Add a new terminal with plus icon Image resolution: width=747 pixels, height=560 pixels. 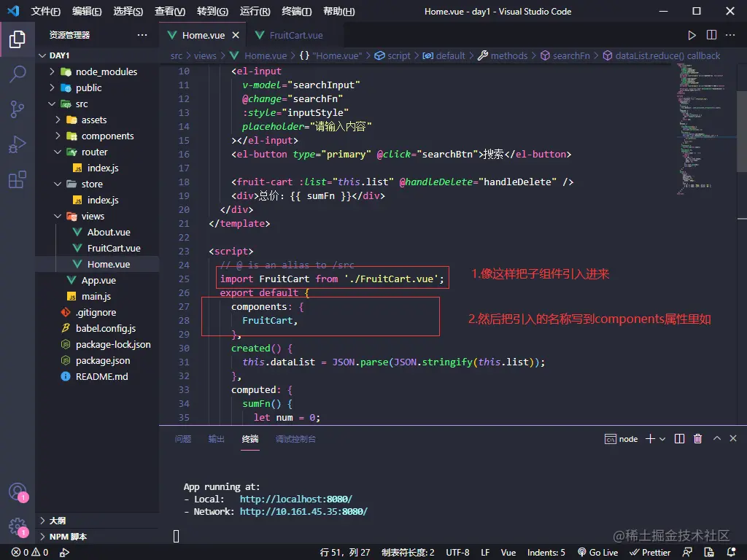click(x=650, y=438)
